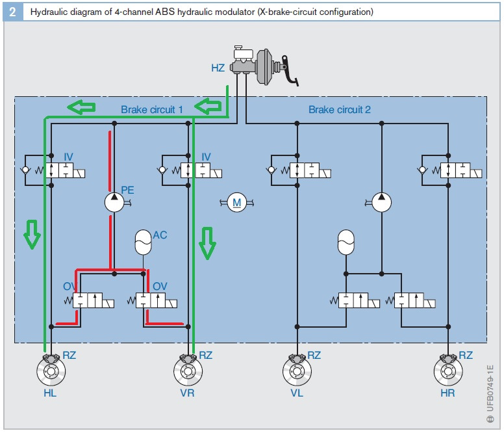Click circuit 2 return pump symbol
This screenshot has width=504, height=433.
pyautogui.click(x=381, y=202)
